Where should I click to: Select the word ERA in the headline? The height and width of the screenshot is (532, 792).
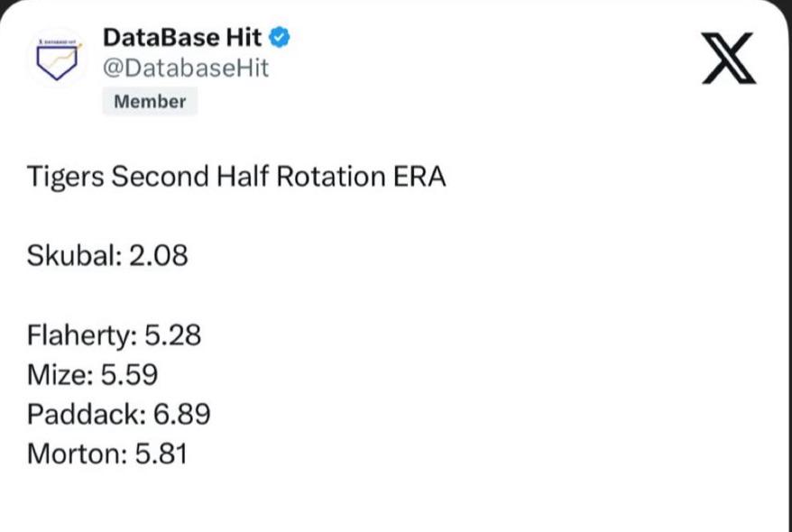[419, 177]
